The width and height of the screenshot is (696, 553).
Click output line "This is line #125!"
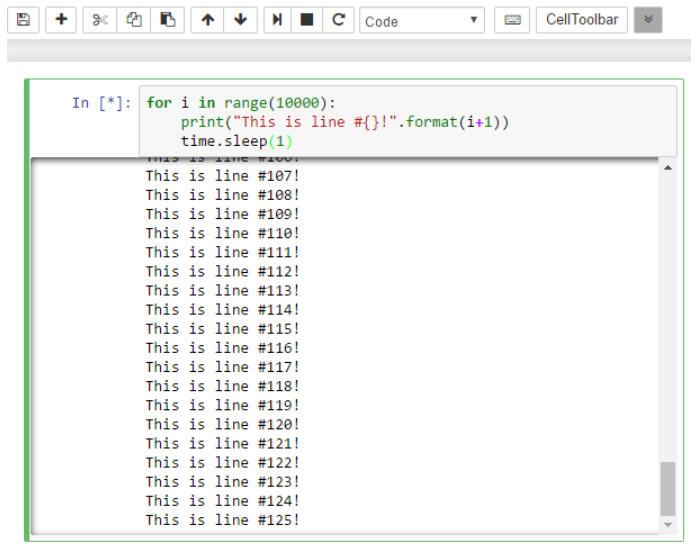pos(222,520)
